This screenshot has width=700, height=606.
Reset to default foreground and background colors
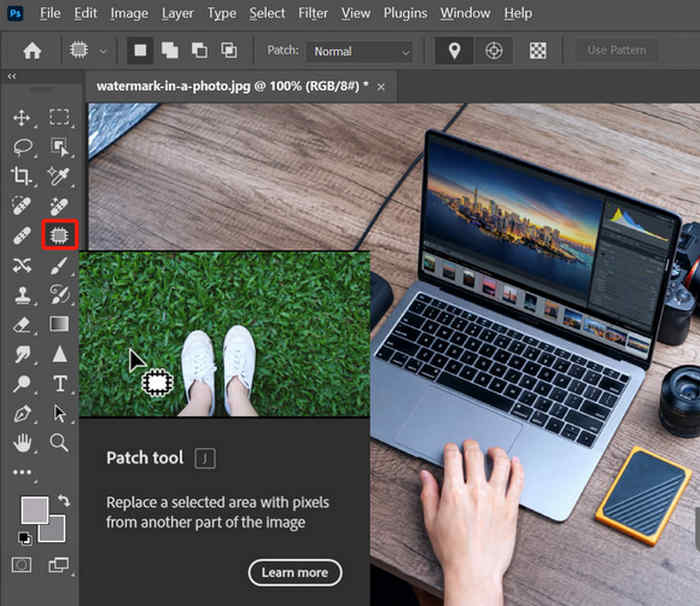click(25, 539)
